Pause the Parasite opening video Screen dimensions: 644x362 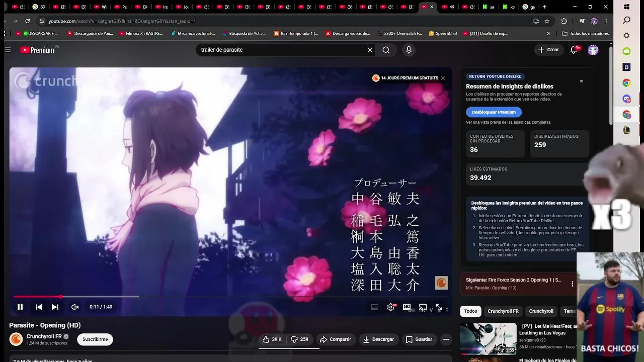[20, 307]
